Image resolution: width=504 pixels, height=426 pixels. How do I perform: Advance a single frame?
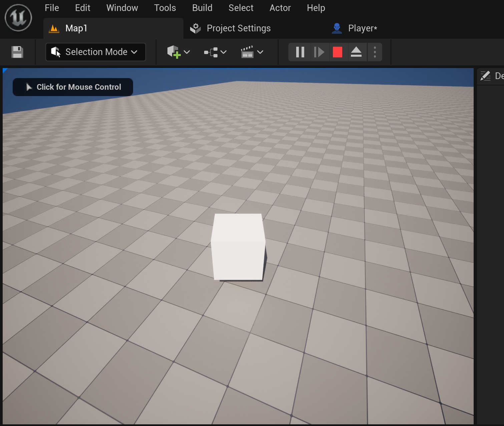(x=319, y=52)
